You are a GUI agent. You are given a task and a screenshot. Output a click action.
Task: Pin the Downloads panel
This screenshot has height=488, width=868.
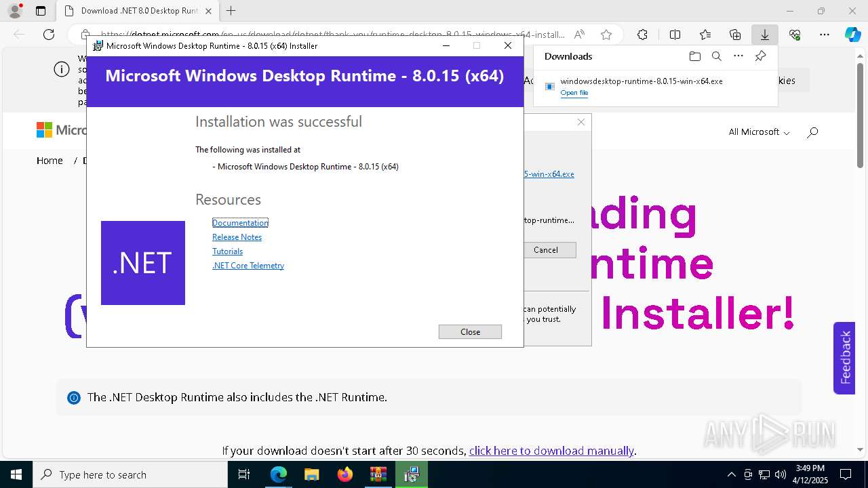[x=760, y=56]
